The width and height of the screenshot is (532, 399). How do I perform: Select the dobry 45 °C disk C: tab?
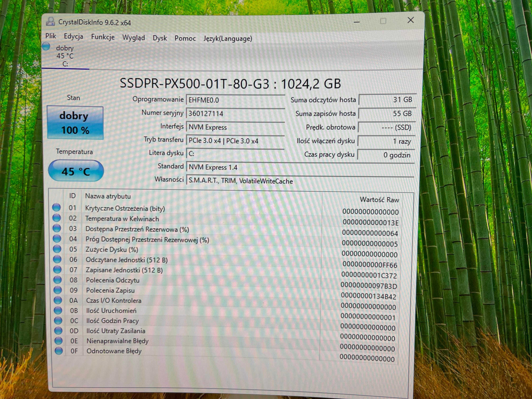pos(65,56)
